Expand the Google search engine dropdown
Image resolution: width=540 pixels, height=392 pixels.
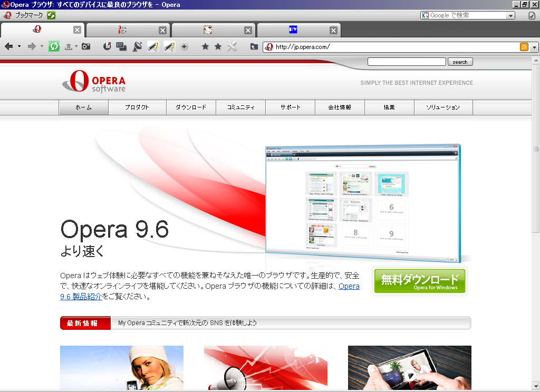511,15
